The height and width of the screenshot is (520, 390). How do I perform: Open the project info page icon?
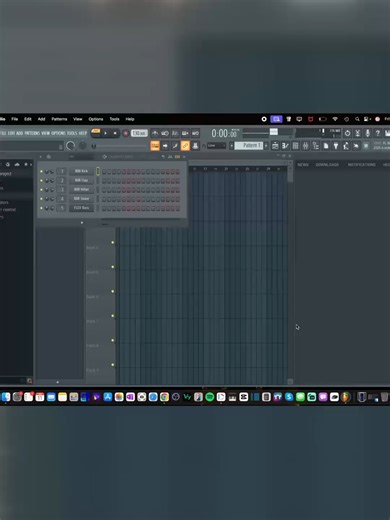pos(326,146)
